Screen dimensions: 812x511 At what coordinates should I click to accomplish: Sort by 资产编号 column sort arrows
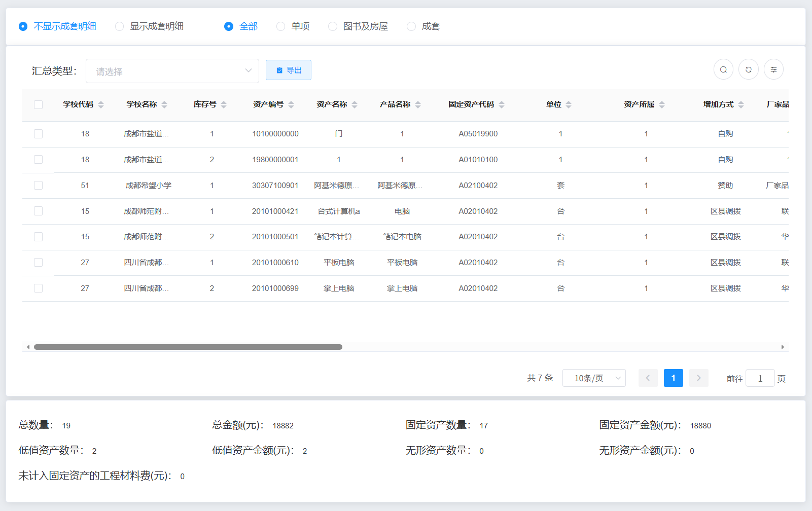(x=291, y=104)
